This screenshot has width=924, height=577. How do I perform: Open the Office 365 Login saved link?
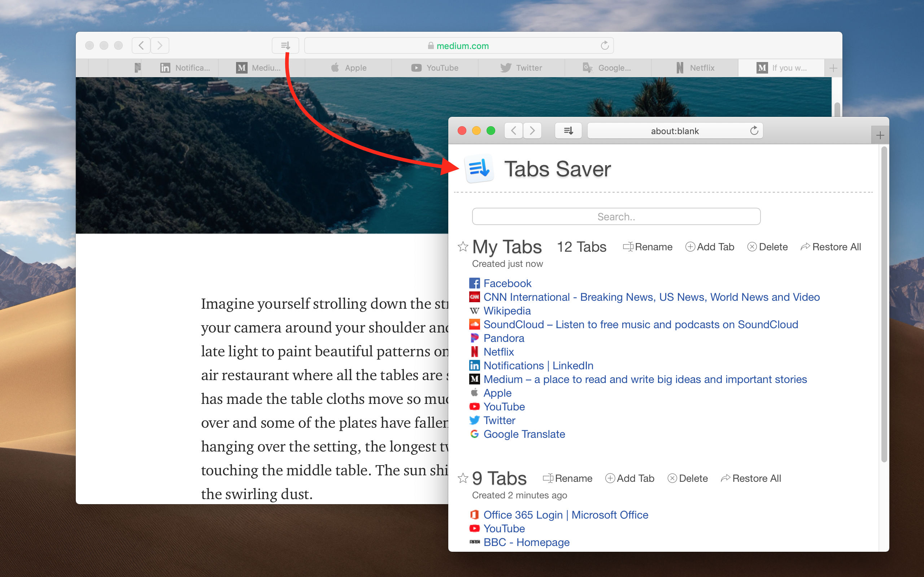566,515
